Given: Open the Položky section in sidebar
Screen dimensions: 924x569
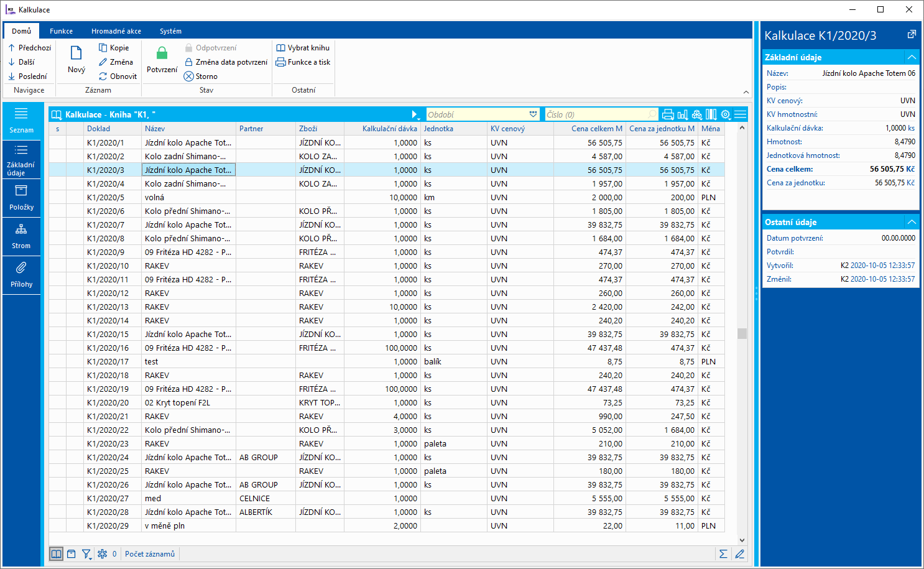Looking at the screenshot, I should tap(21, 198).
